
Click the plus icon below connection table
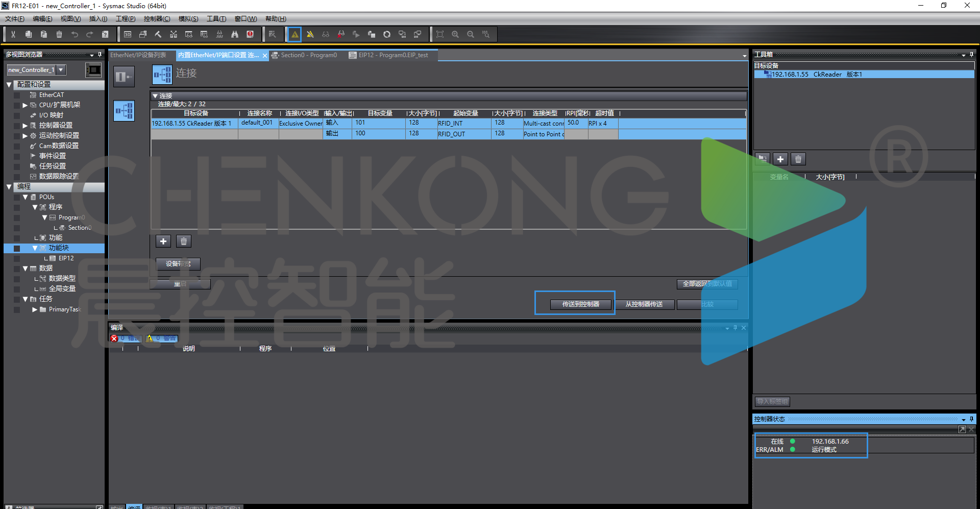pos(163,241)
